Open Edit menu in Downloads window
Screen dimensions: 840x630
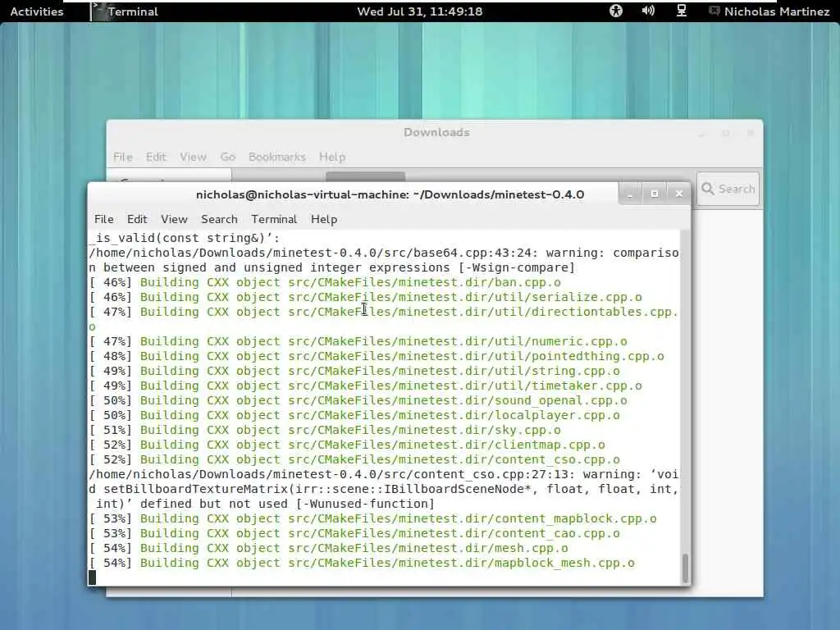click(x=156, y=157)
